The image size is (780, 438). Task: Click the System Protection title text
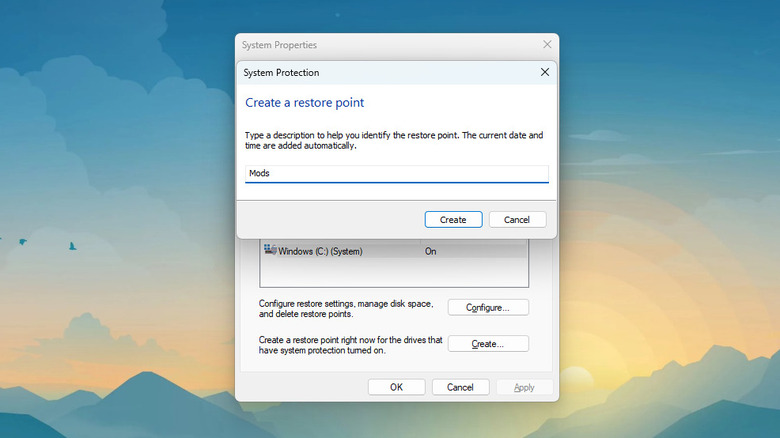pyautogui.click(x=281, y=73)
